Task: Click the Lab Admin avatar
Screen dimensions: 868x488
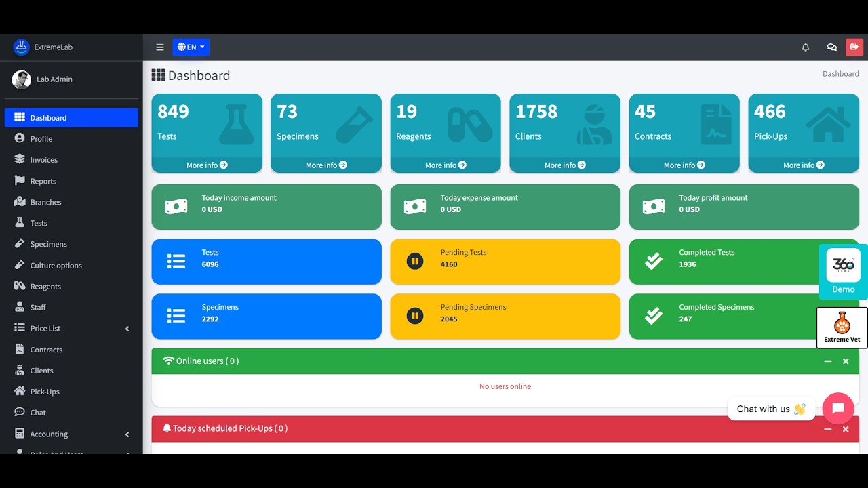Action: coord(21,79)
